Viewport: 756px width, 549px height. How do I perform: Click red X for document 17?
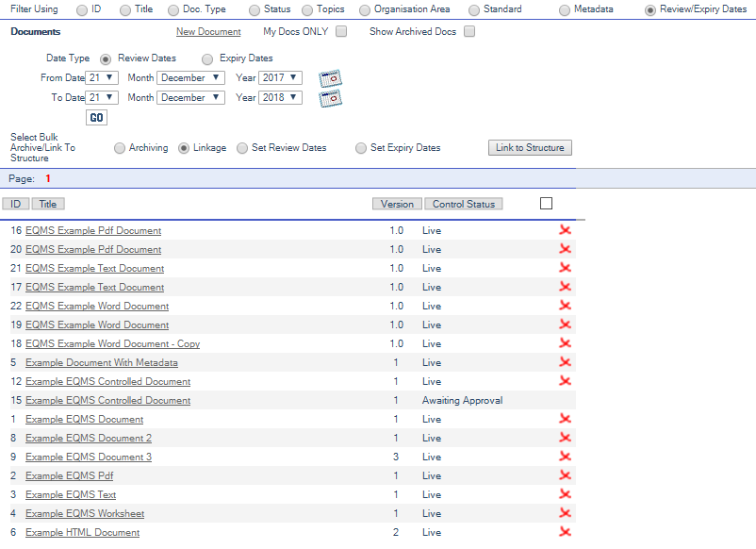coord(565,286)
